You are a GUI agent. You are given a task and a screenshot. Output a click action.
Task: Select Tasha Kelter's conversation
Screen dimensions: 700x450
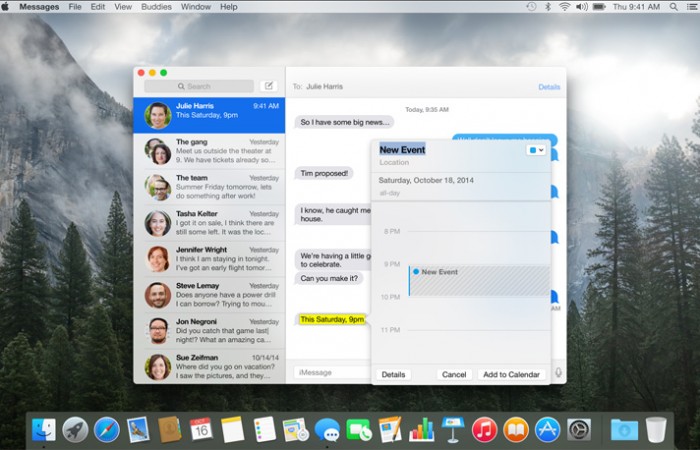pyautogui.click(x=208, y=222)
